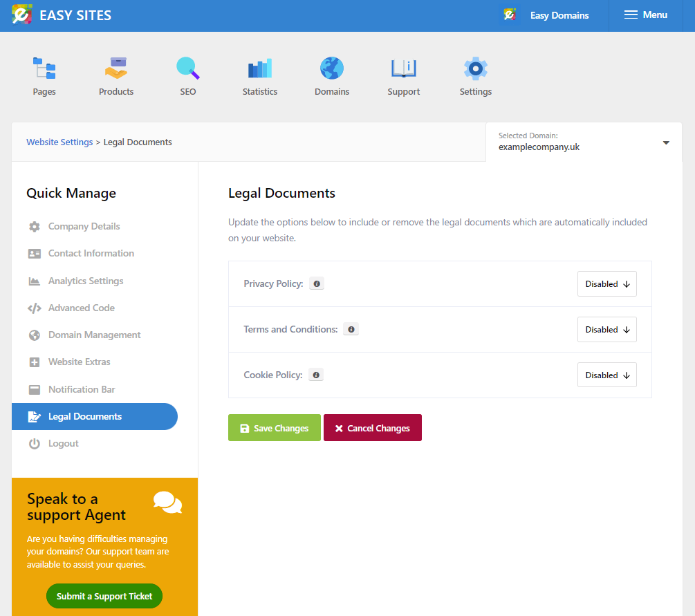695x616 pixels.
Task: Click the Speak to a support Agent heading
Action: coord(76,507)
